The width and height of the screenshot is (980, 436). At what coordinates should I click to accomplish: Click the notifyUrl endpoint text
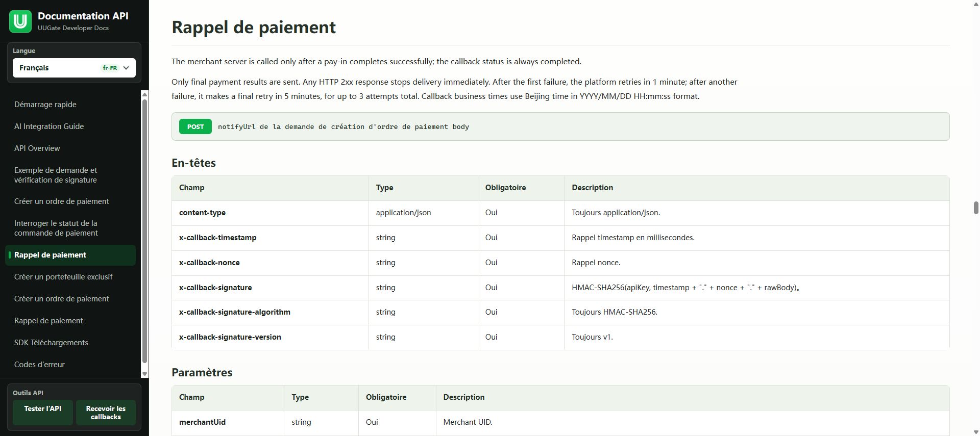344,126
